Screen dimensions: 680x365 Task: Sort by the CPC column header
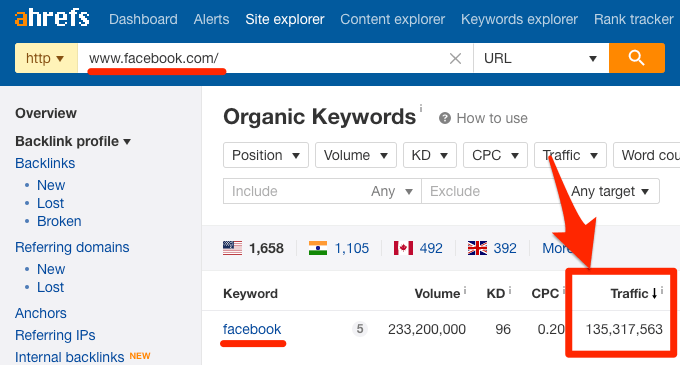tap(545, 293)
